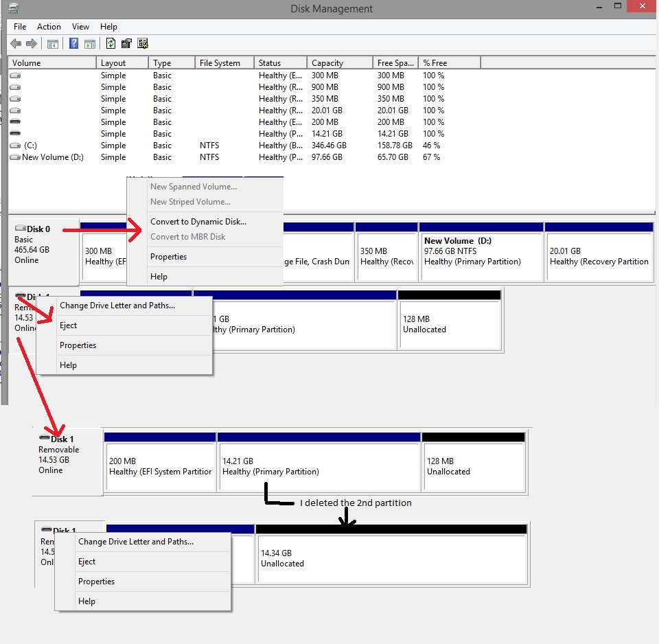Open the Properties toolbar icon
The image size is (659, 644).
(x=126, y=44)
